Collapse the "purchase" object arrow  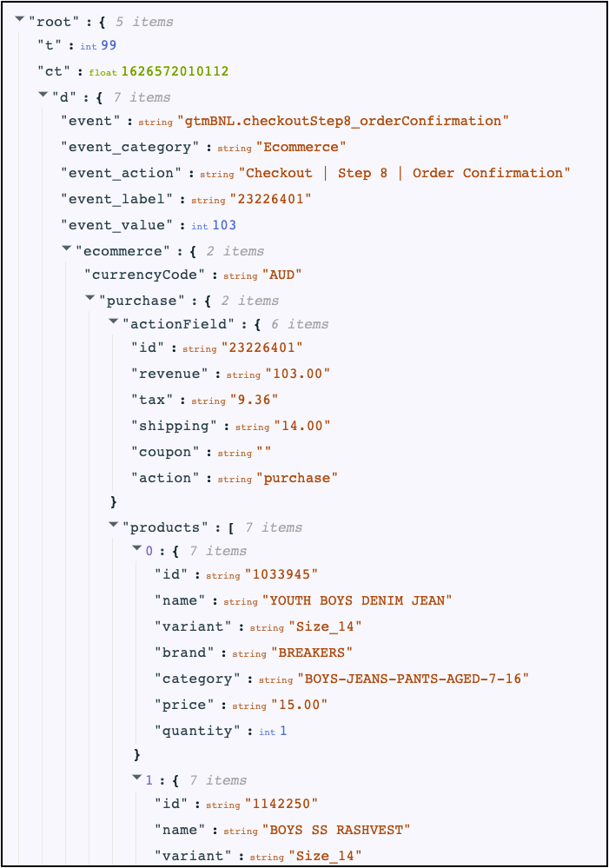tap(90, 298)
